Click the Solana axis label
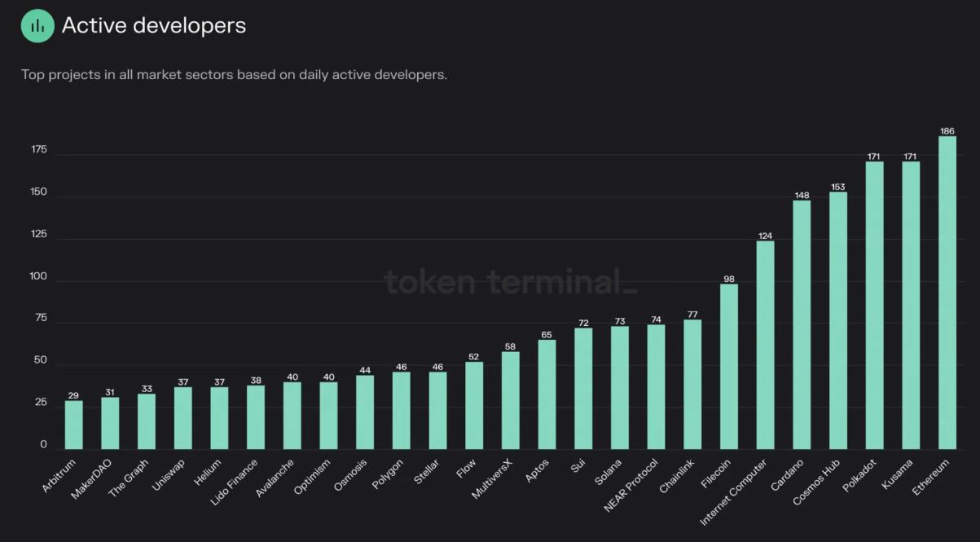The image size is (980, 542). tap(609, 474)
